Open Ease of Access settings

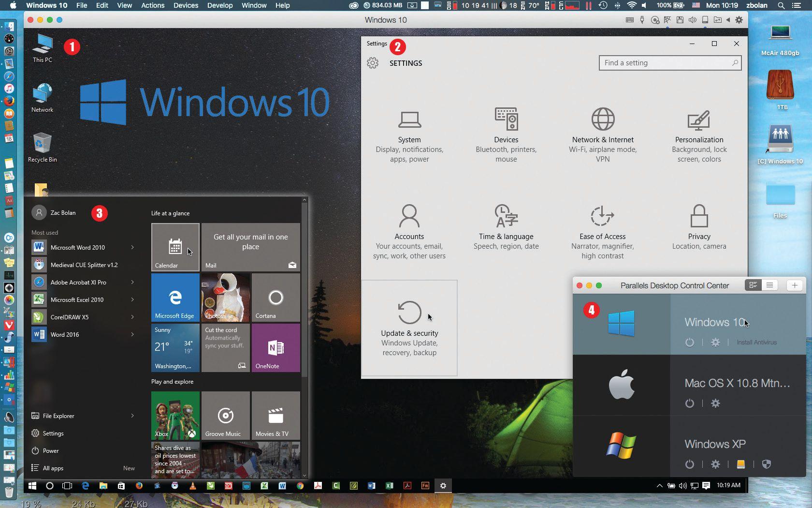pyautogui.click(x=603, y=232)
